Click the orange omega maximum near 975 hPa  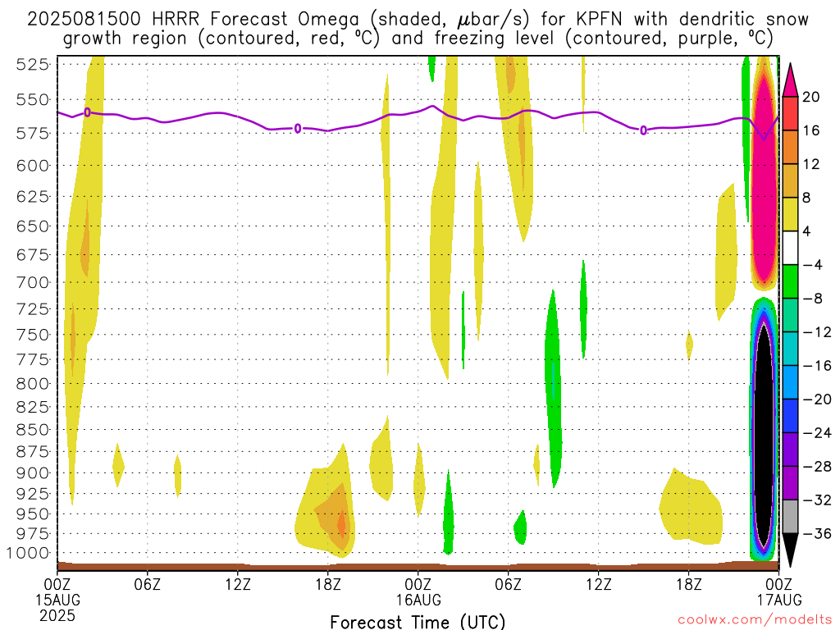tap(341, 523)
